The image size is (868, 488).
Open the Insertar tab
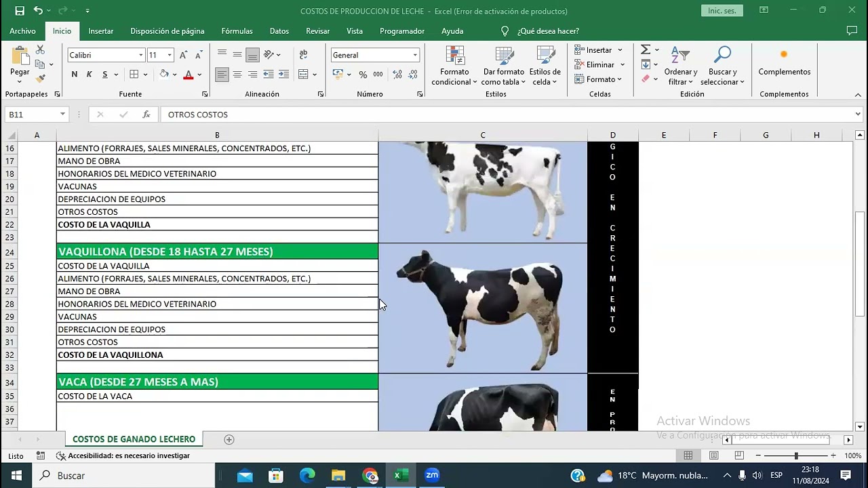[101, 31]
